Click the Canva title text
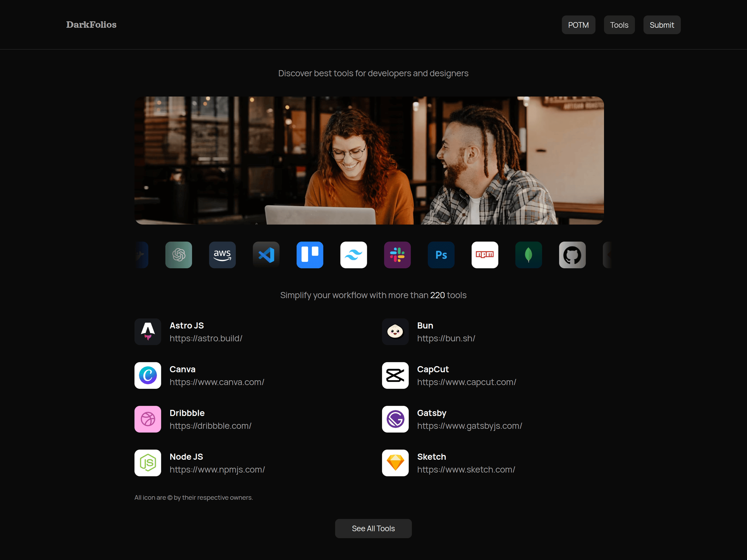 coord(182,369)
